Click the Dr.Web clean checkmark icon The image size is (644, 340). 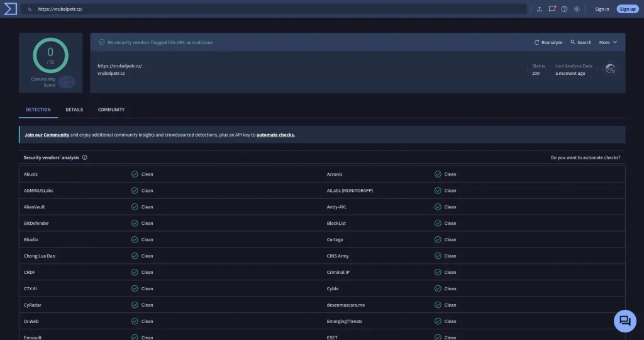coord(135,321)
